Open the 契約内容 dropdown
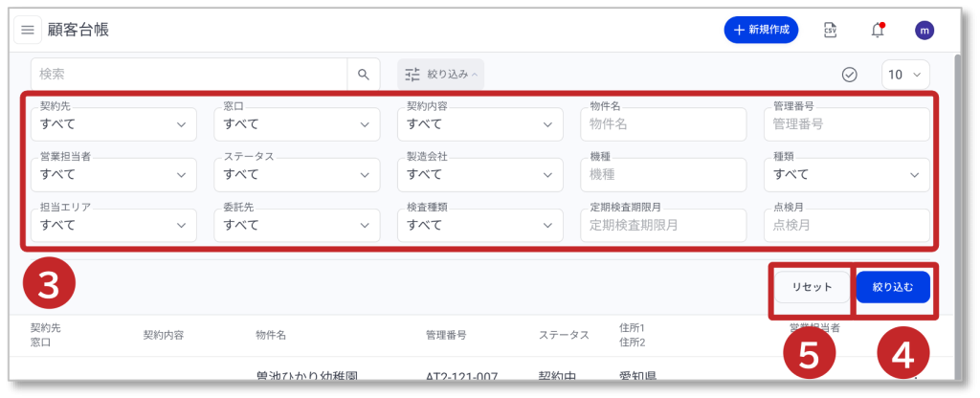This screenshot has height=398, width=980. tap(480, 124)
